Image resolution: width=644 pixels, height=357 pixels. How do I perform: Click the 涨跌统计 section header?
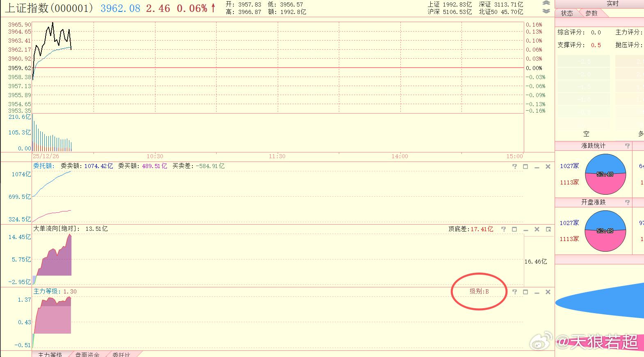click(593, 146)
